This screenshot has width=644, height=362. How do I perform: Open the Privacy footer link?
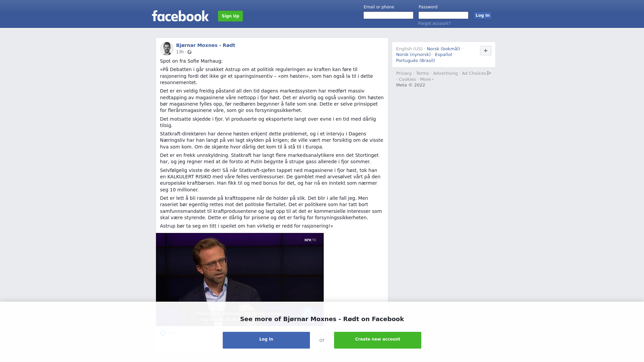tap(404, 73)
